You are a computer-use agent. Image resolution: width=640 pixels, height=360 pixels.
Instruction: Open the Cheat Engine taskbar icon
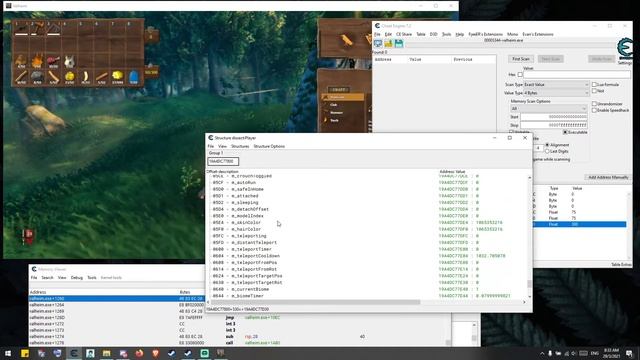tap(74, 353)
